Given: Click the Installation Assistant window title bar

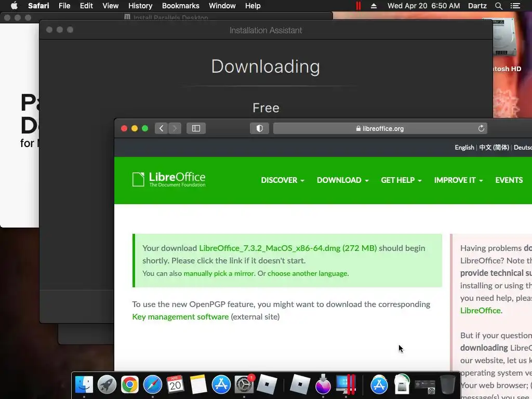Looking at the screenshot, I should point(265,30).
